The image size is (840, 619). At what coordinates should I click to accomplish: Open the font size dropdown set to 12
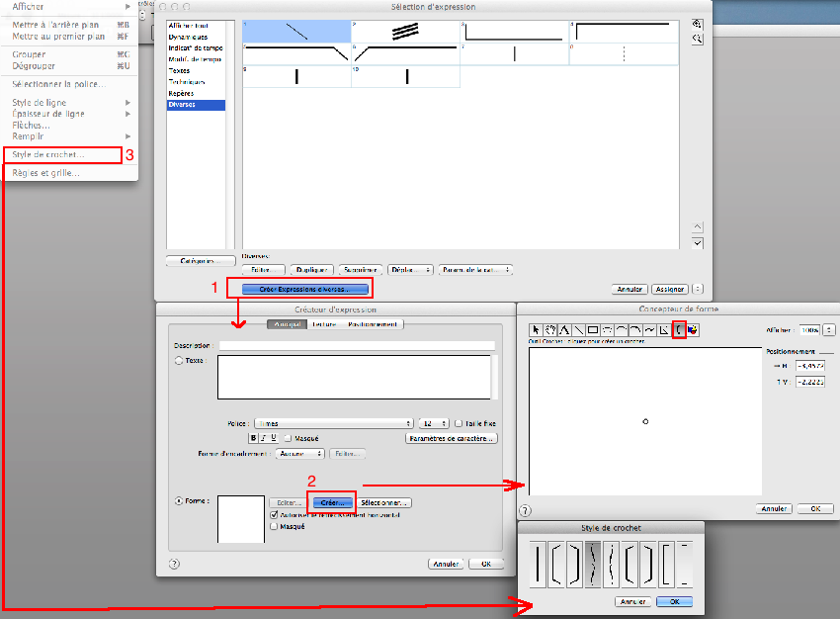point(433,423)
